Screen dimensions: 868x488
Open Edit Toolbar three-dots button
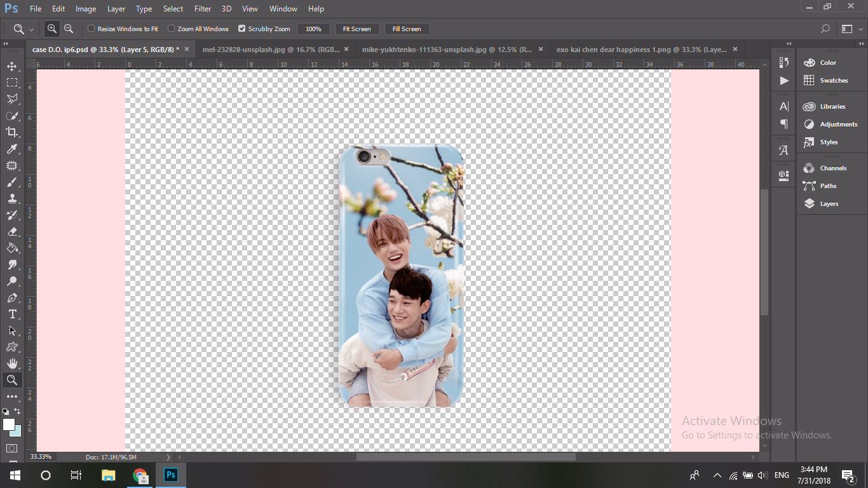tap(12, 396)
